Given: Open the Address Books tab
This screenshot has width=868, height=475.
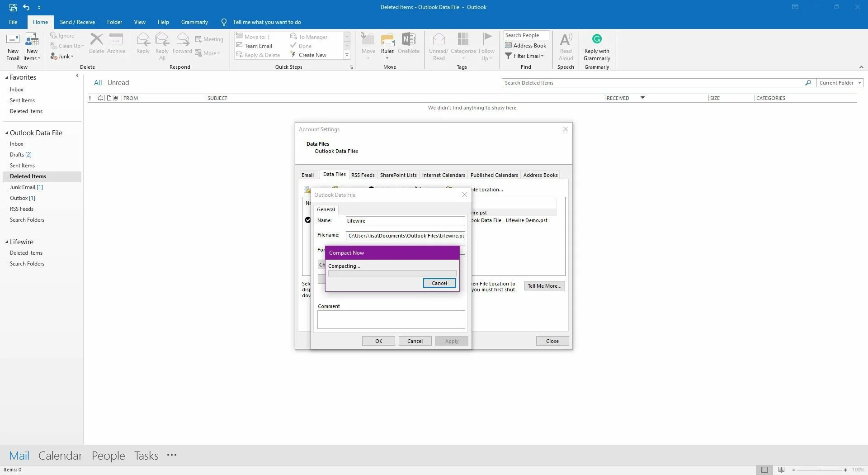Looking at the screenshot, I should 540,175.
